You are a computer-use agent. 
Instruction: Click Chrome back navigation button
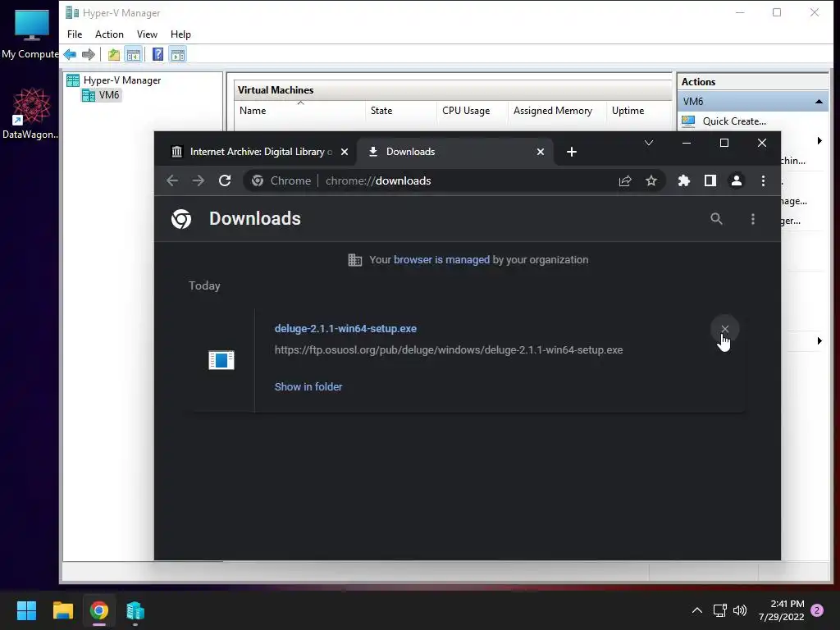(172, 181)
